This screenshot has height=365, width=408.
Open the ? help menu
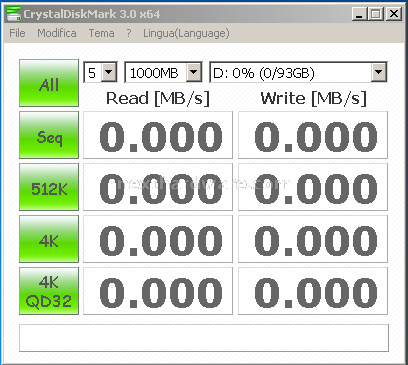(129, 33)
